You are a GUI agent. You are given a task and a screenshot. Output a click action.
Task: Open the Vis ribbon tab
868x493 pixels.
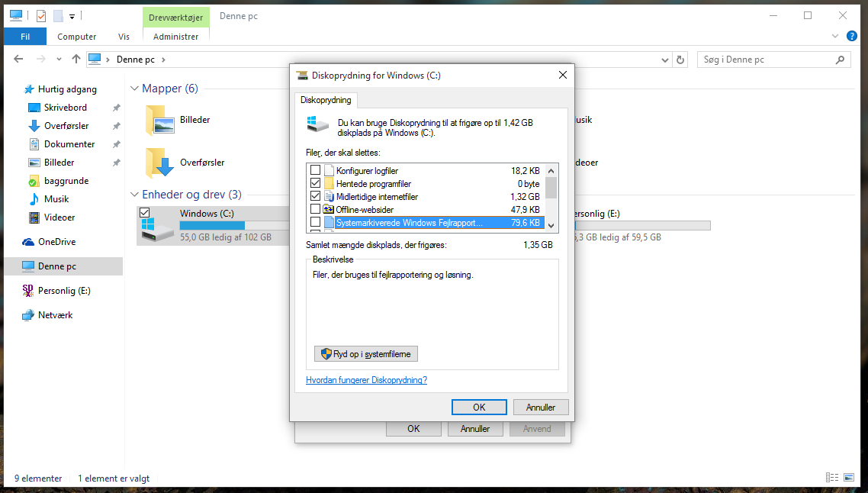click(x=124, y=37)
